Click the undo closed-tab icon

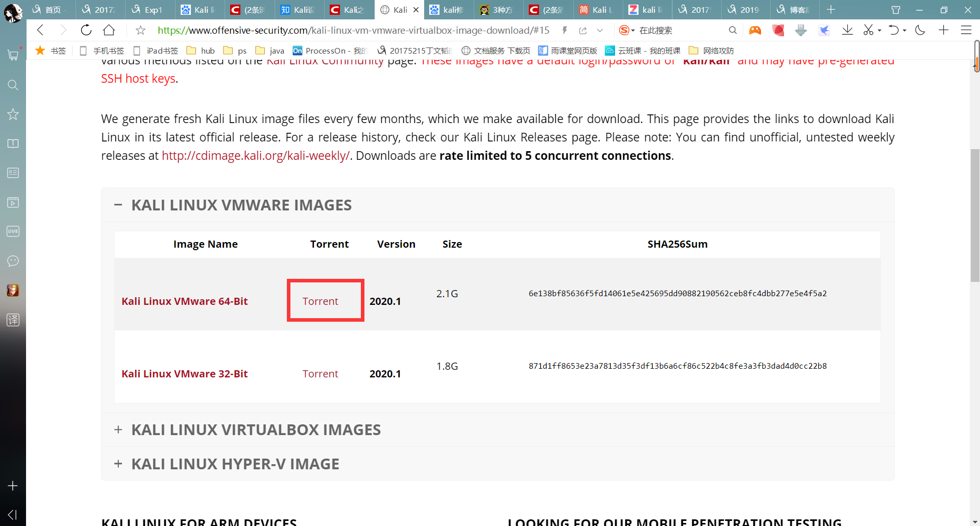[x=893, y=30]
